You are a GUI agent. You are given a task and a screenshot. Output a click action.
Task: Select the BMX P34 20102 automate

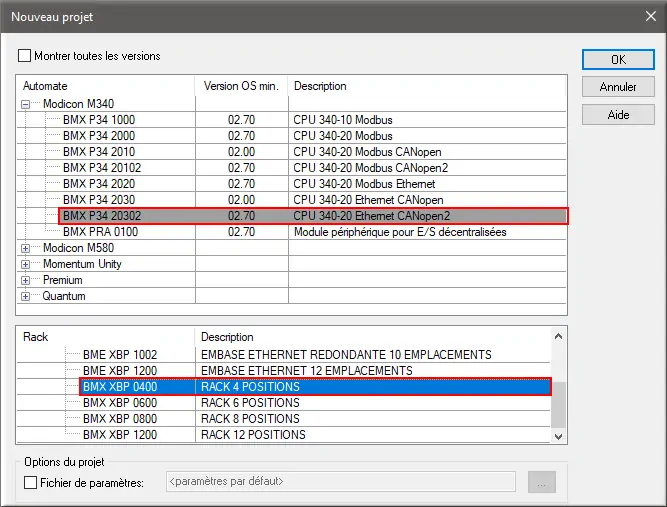[102, 168]
